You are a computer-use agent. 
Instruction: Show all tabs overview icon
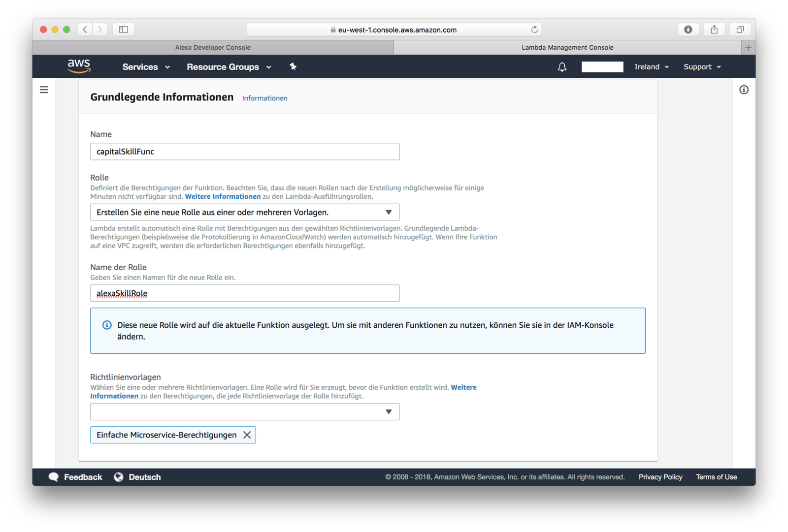pyautogui.click(x=740, y=30)
